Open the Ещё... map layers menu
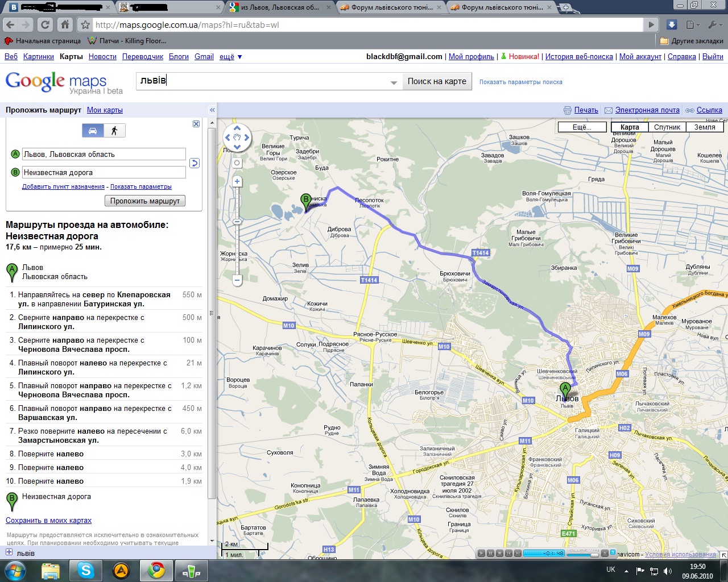Viewport: 728px width, 582px height. point(582,127)
